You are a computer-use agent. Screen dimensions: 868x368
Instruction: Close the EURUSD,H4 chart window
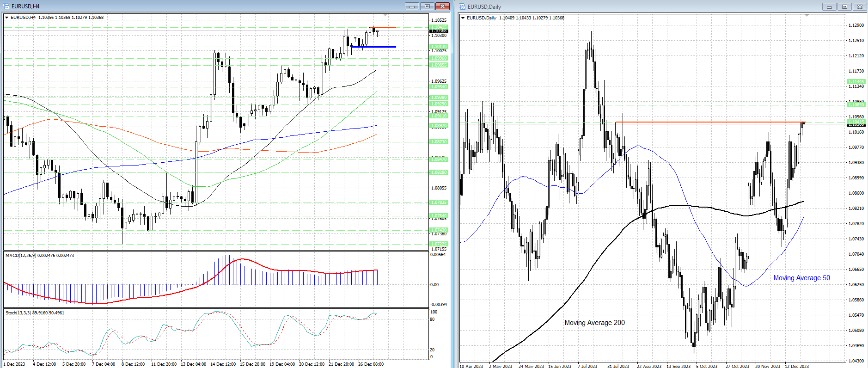pyautogui.click(x=442, y=6)
